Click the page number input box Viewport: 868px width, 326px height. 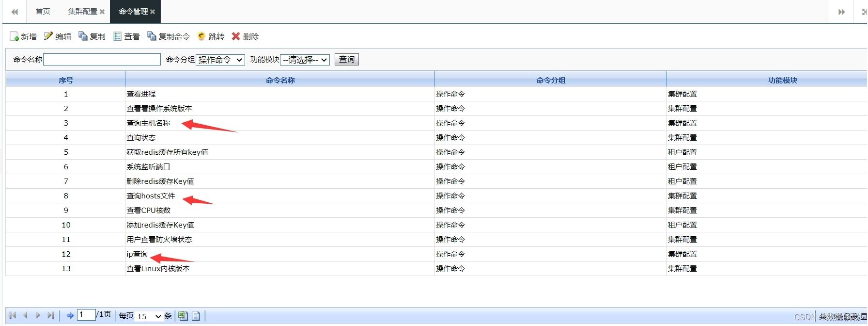[x=86, y=315]
